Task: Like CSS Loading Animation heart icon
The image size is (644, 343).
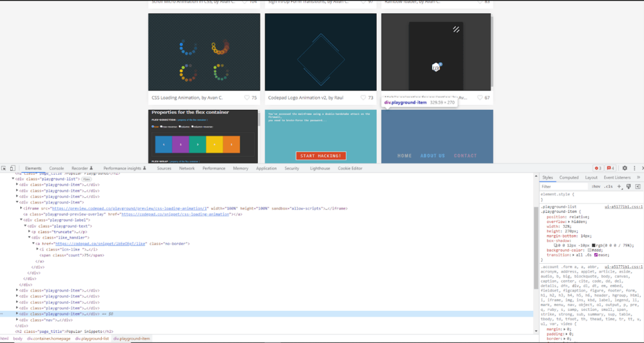Action: [x=247, y=97]
